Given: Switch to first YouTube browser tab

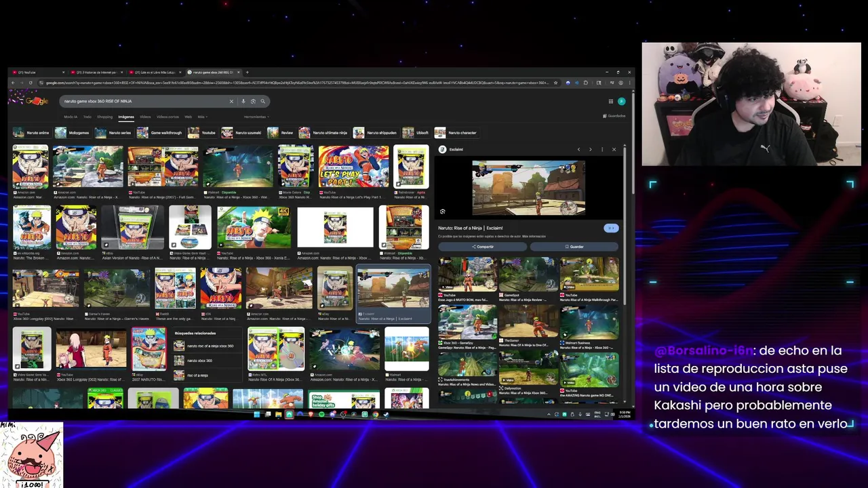Looking at the screenshot, I should coord(37,72).
